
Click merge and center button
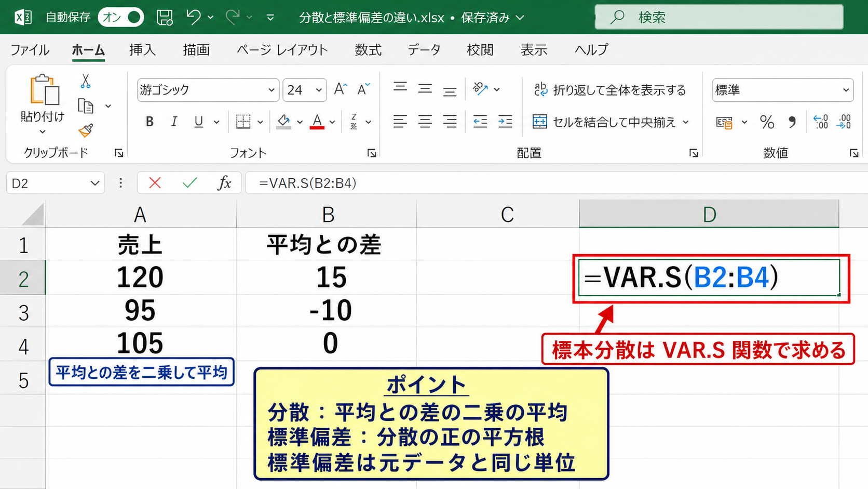point(604,122)
